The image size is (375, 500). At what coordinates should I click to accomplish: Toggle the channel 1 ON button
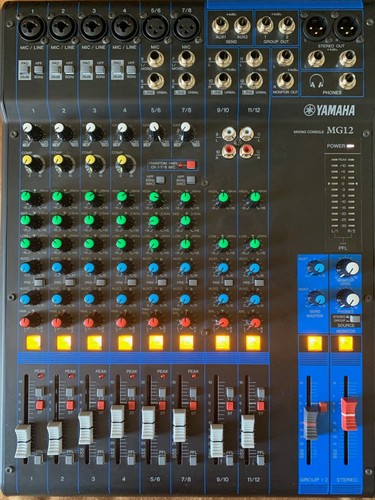tap(33, 342)
